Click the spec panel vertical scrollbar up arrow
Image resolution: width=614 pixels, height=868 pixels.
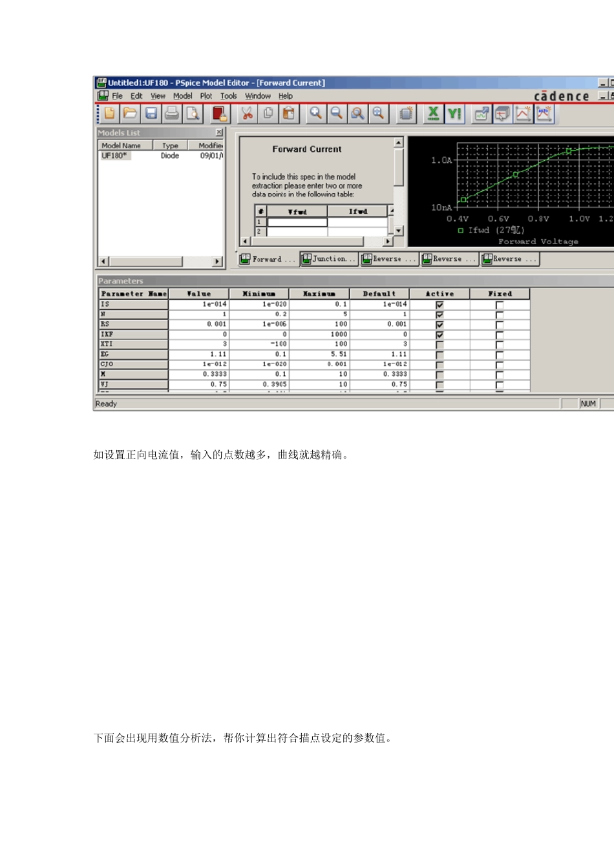399,142
